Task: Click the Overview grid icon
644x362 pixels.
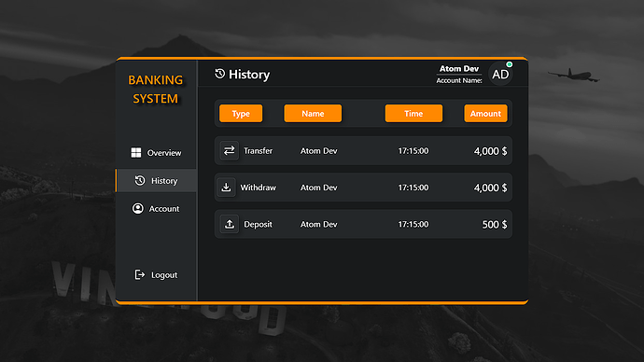Action: [136, 153]
